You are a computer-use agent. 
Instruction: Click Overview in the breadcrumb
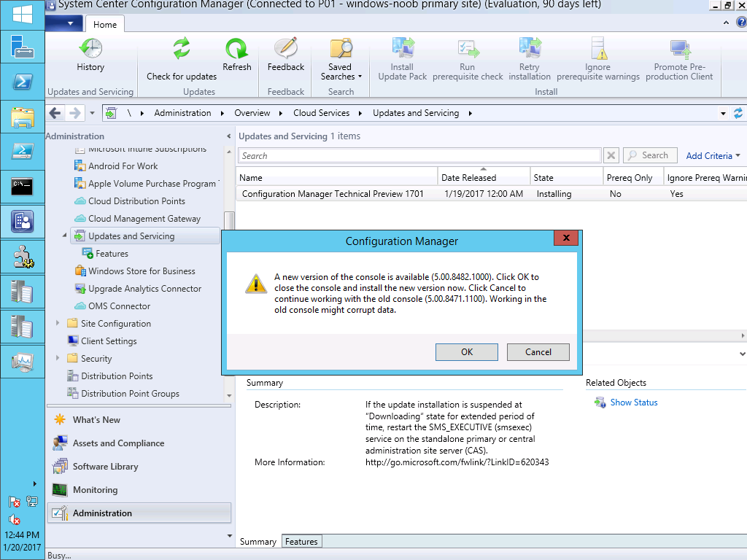click(x=252, y=113)
